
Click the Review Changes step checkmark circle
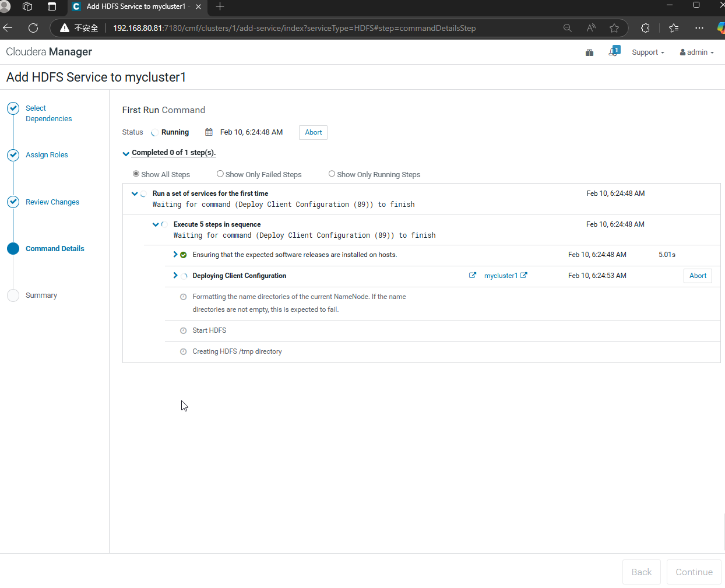(x=13, y=202)
